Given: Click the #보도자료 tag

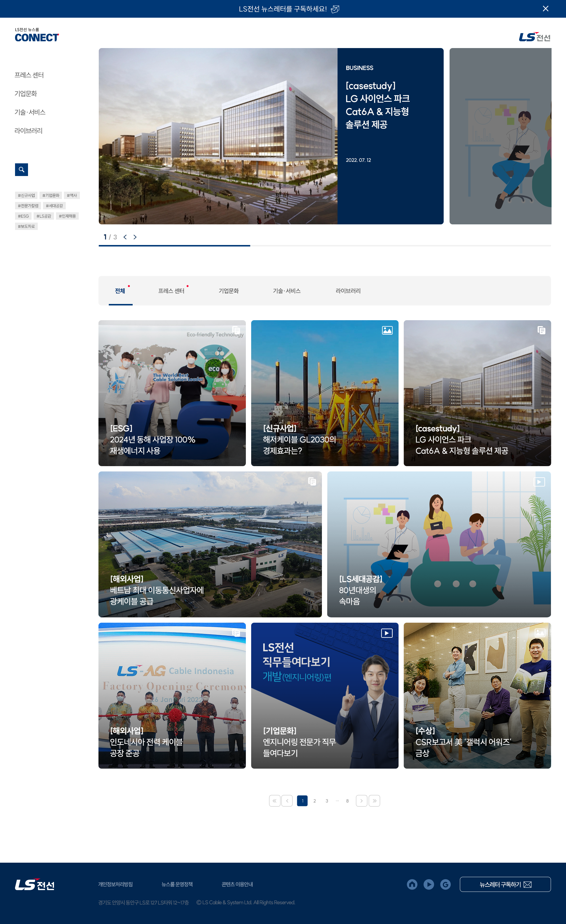Looking at the screenshot, I should click(26, 226).
